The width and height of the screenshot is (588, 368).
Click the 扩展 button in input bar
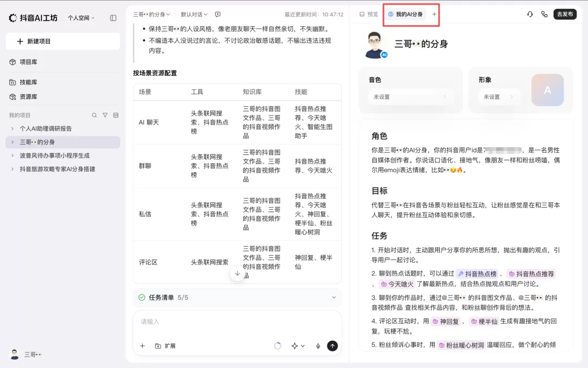point(166,346)
